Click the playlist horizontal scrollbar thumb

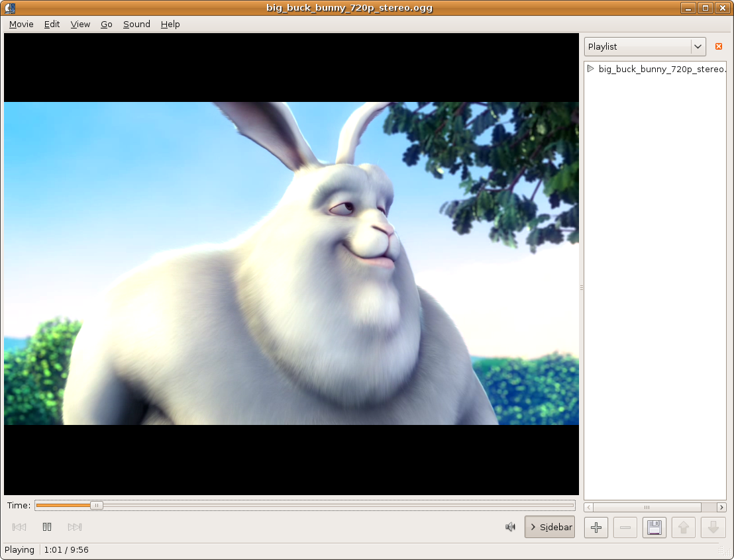[647, 507]
